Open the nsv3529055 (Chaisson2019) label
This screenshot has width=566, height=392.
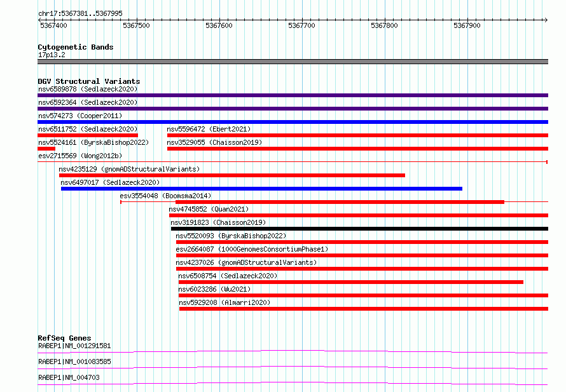click(x=214, y=142)
